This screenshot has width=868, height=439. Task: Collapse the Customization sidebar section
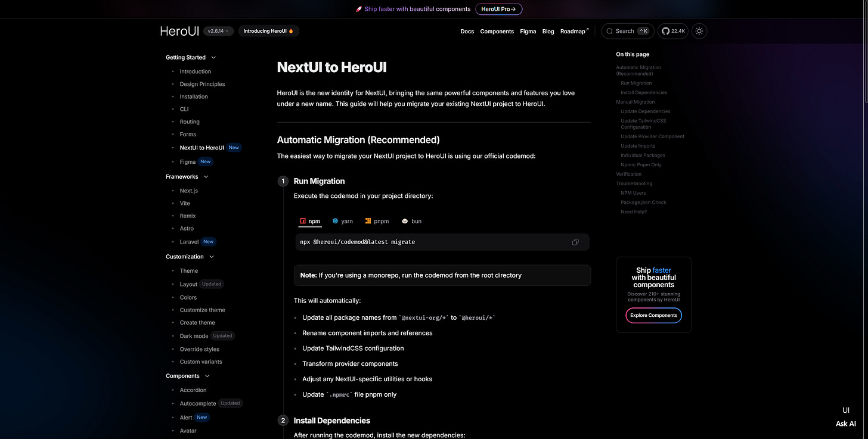pos(190,257)
